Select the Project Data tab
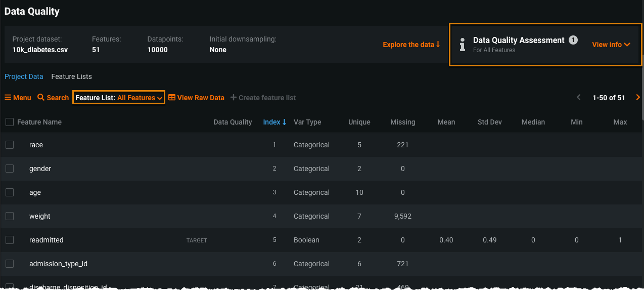The height and width of the screenshot is (290, 644). point(24,76)
